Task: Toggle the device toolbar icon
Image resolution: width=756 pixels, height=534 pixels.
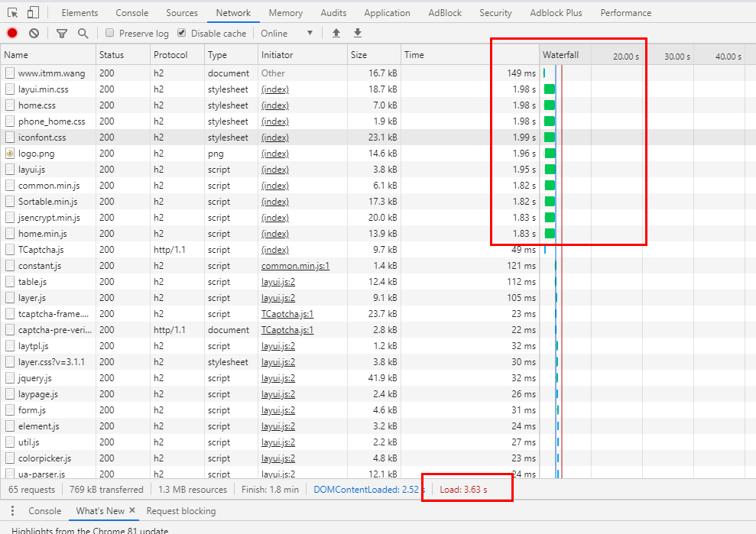Action: pyautogui.click(x=33, y=13)
